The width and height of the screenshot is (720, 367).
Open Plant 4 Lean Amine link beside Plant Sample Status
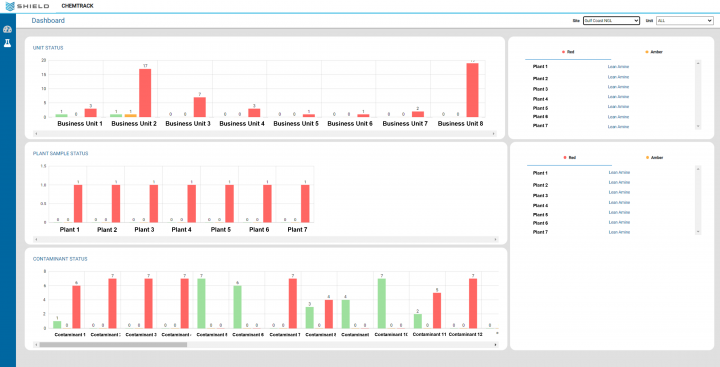pyautogui.click(x=619, y=203)
